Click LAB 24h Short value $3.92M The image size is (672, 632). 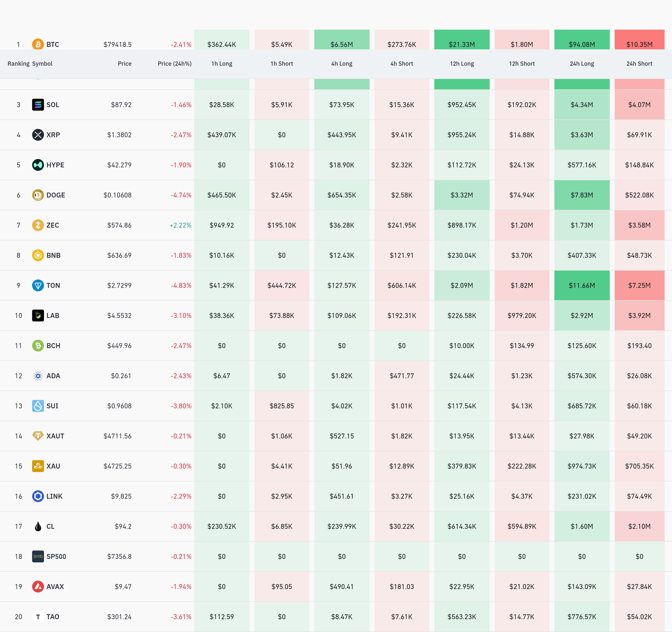point(639,316)
